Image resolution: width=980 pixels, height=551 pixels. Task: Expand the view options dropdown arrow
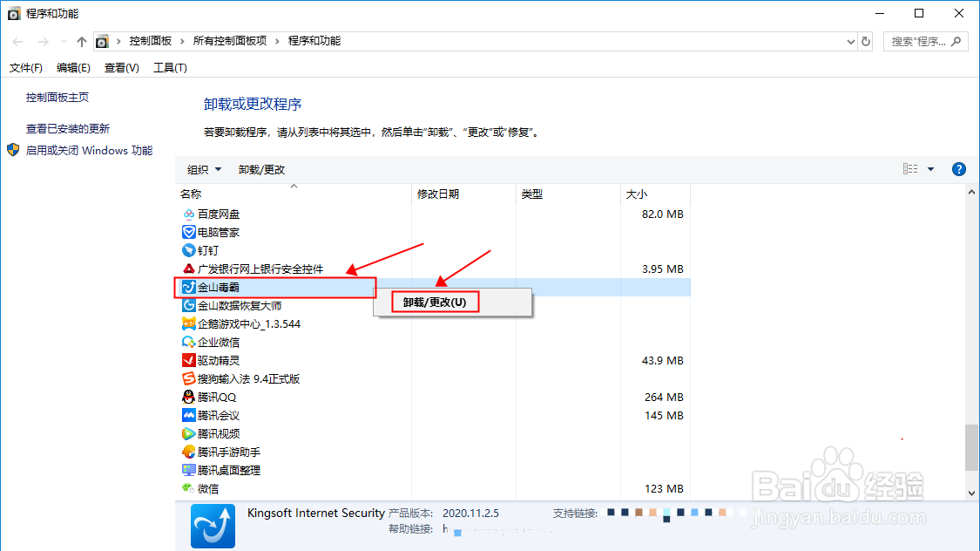click(930, 169)
